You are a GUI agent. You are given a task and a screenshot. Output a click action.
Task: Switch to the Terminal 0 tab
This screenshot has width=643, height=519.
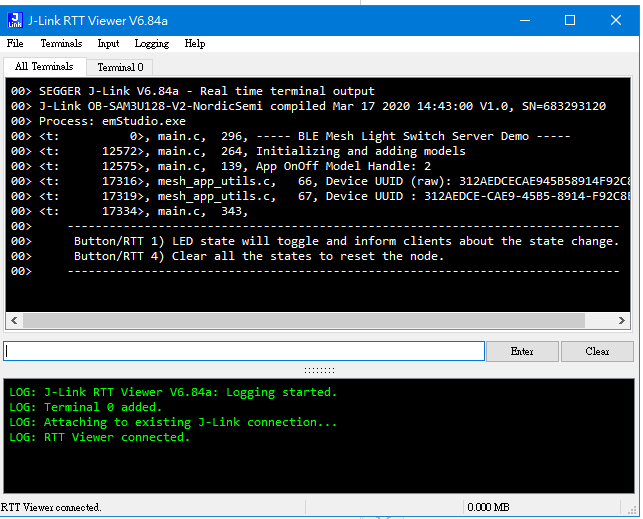point(120,67)
